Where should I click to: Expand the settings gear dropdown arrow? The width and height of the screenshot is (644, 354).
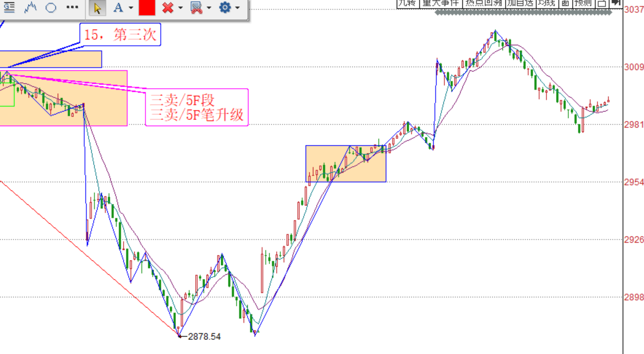pyautogui.click(x=237, y=8)
